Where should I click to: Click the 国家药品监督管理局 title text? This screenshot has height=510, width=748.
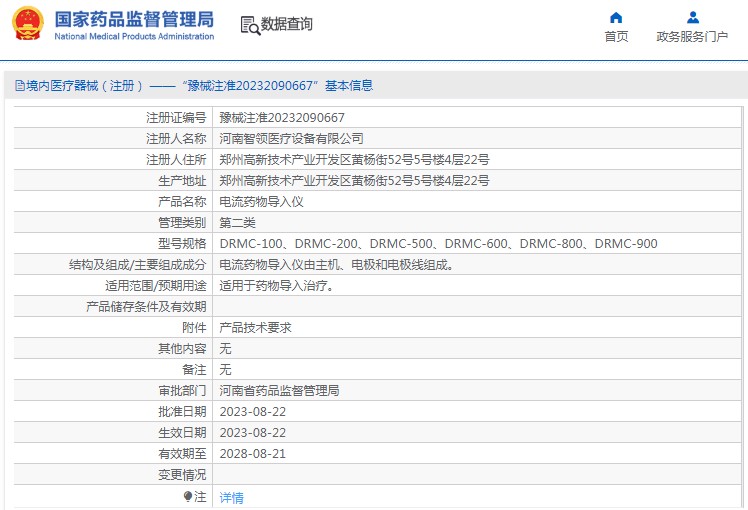133,19
